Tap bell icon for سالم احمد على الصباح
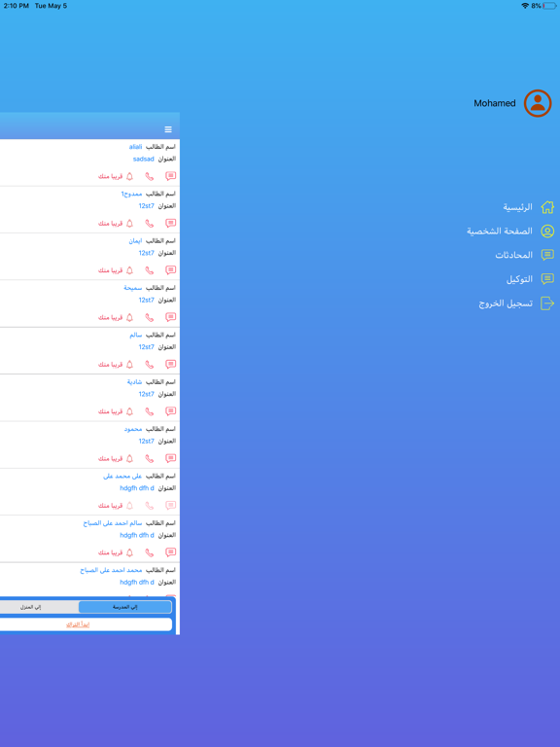Viewport: 560px width, 747px height. pos(129,552)
